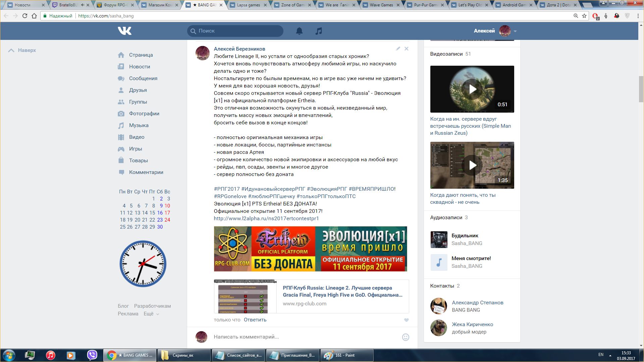Show hidden tray icons arrow
644x362 pixels.
pos(610,355)
